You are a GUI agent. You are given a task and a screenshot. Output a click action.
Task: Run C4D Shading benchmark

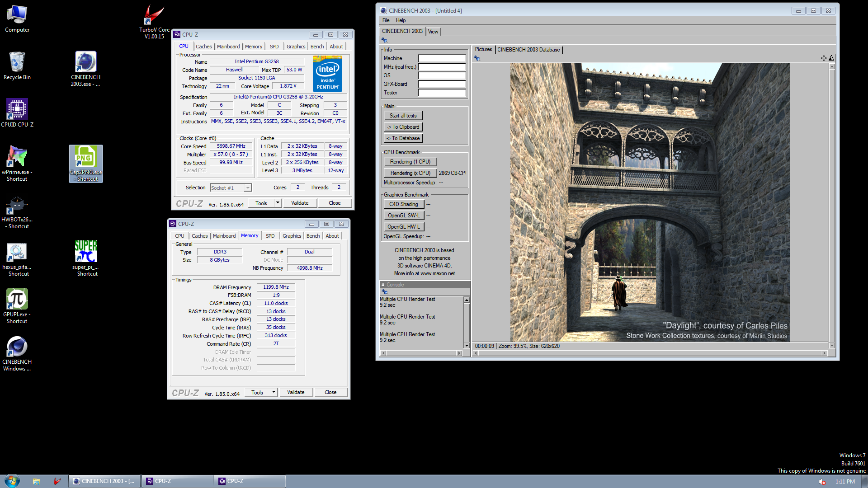point(404,204)
